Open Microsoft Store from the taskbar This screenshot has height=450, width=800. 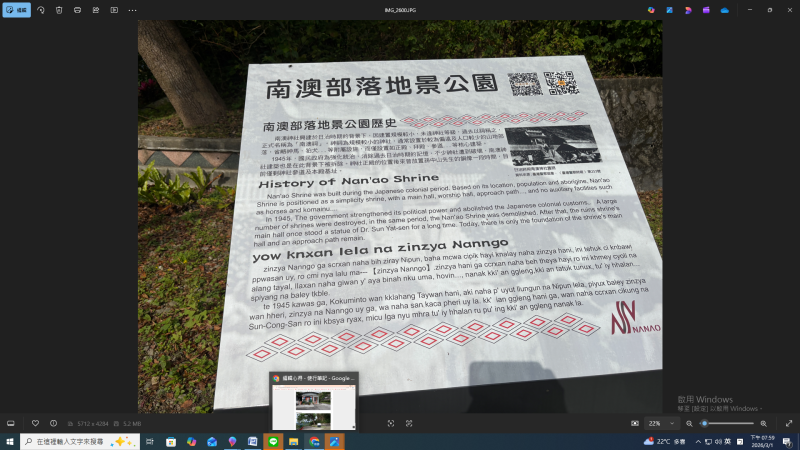pos(171,442)
